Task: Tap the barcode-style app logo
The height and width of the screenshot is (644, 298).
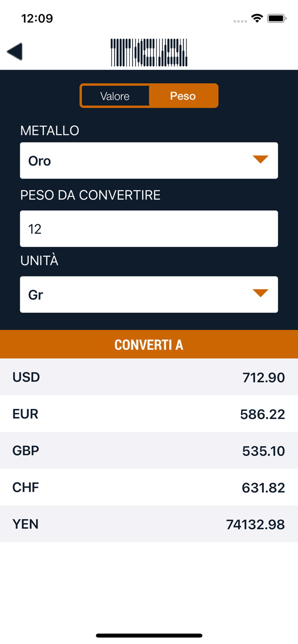Action: tap(149, 53)
